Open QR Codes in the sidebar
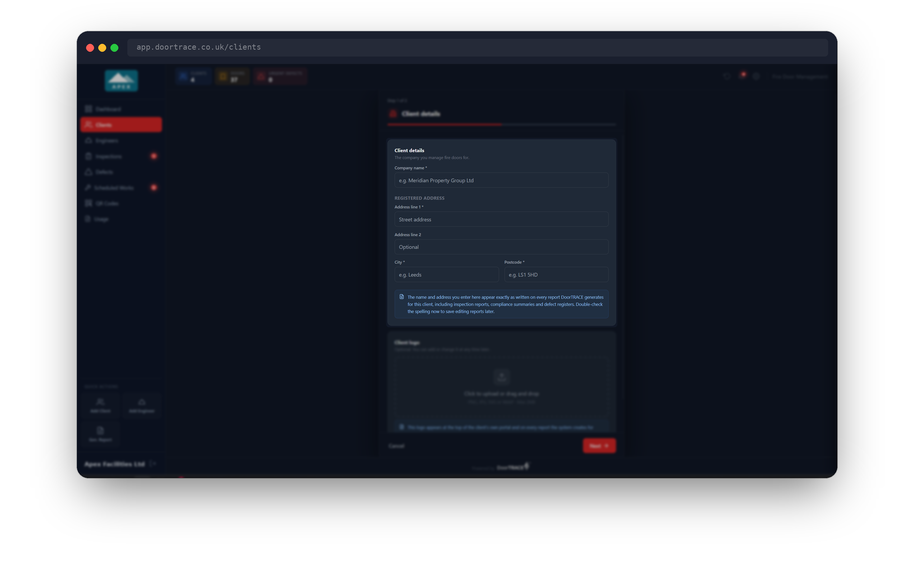The width and height of the screenshot is (914, 588). pyautogui.click(x=121, y=203)
